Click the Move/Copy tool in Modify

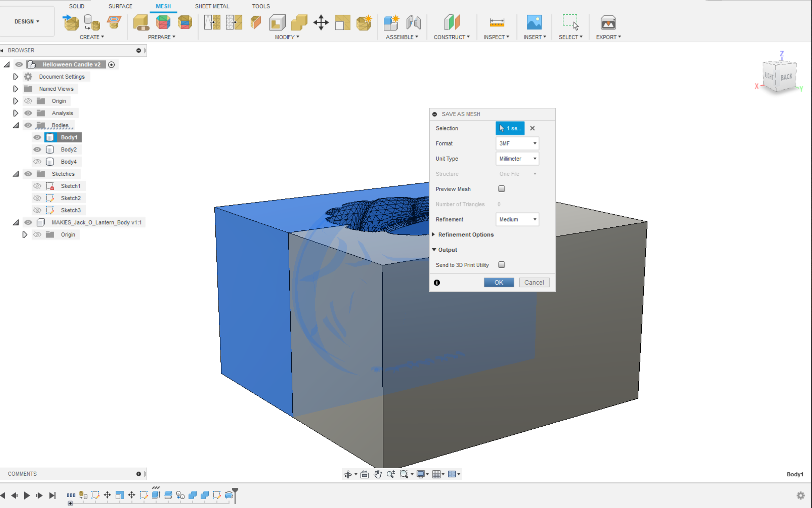(321, 23)
